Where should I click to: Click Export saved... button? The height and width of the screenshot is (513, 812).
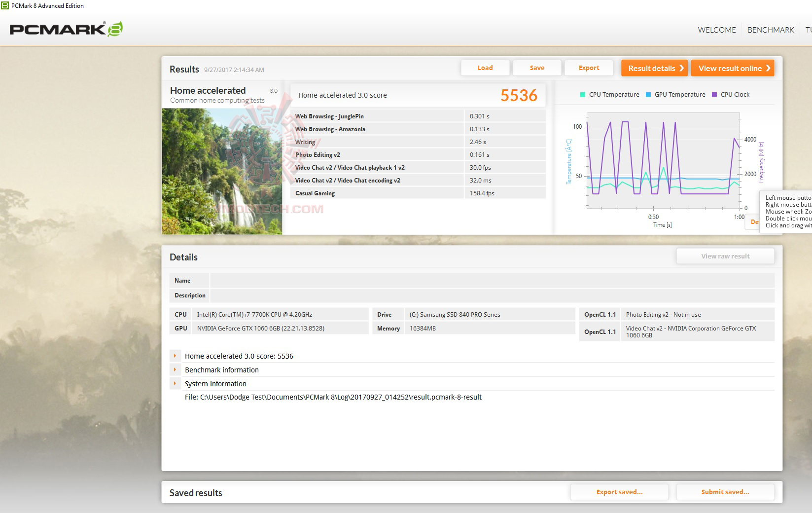point(619,492)
